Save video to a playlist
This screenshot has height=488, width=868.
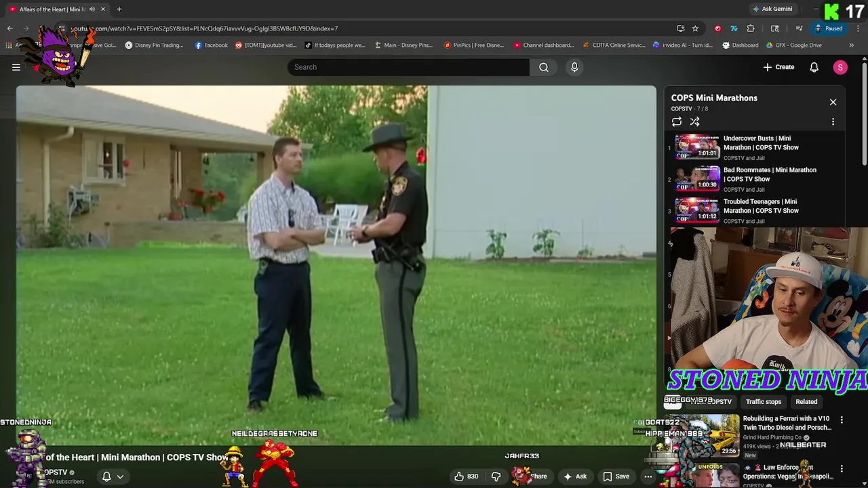[616, 476]
